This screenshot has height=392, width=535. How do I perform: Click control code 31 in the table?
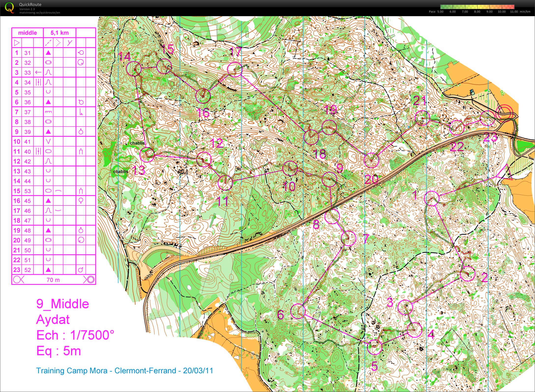point(28,53)
